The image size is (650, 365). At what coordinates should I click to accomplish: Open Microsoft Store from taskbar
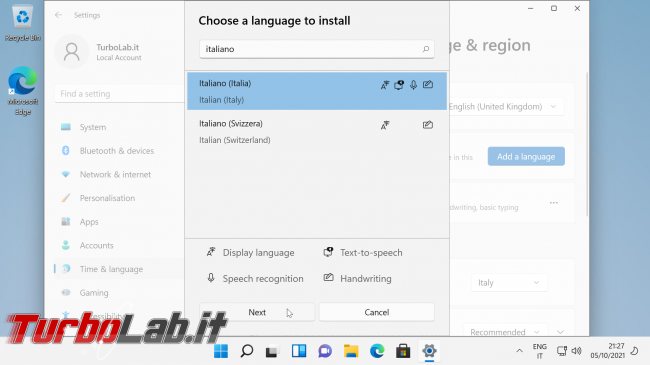click(x=403, y=351)
